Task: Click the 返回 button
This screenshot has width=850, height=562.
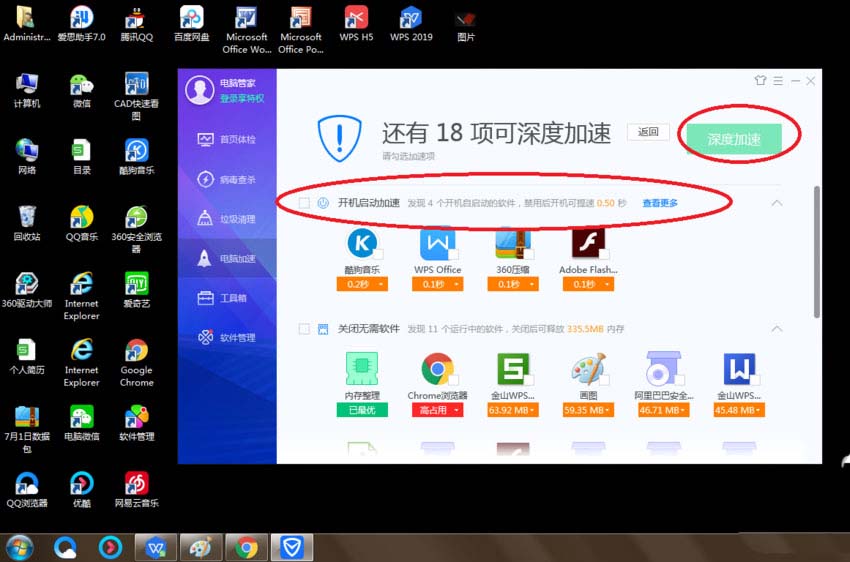Action: [x=648, y=132]
